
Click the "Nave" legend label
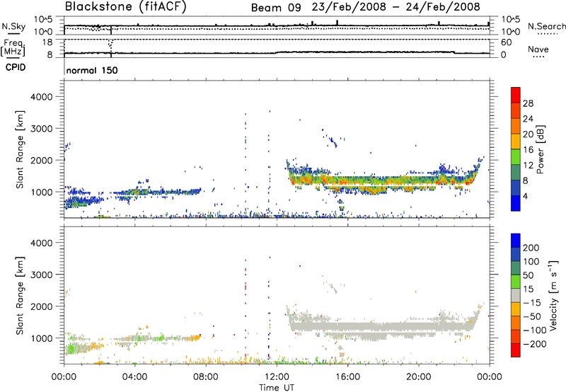click(538, 49)
